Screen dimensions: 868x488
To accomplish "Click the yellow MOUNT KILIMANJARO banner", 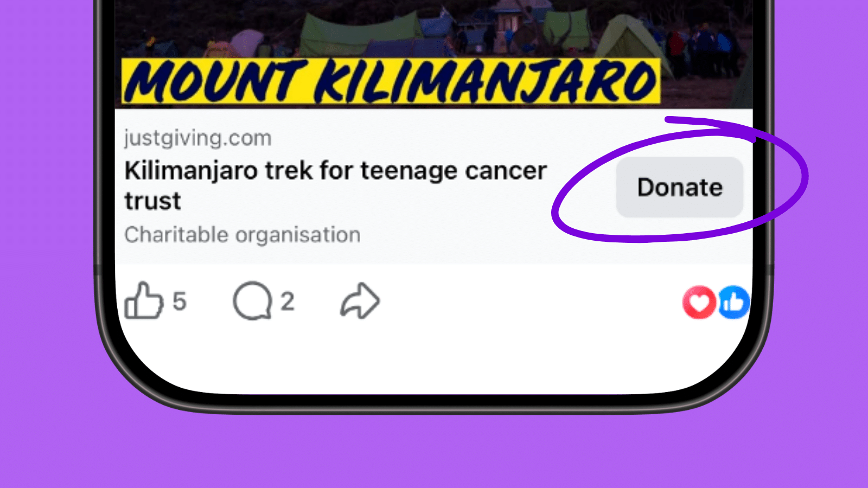I will [391, 81].
